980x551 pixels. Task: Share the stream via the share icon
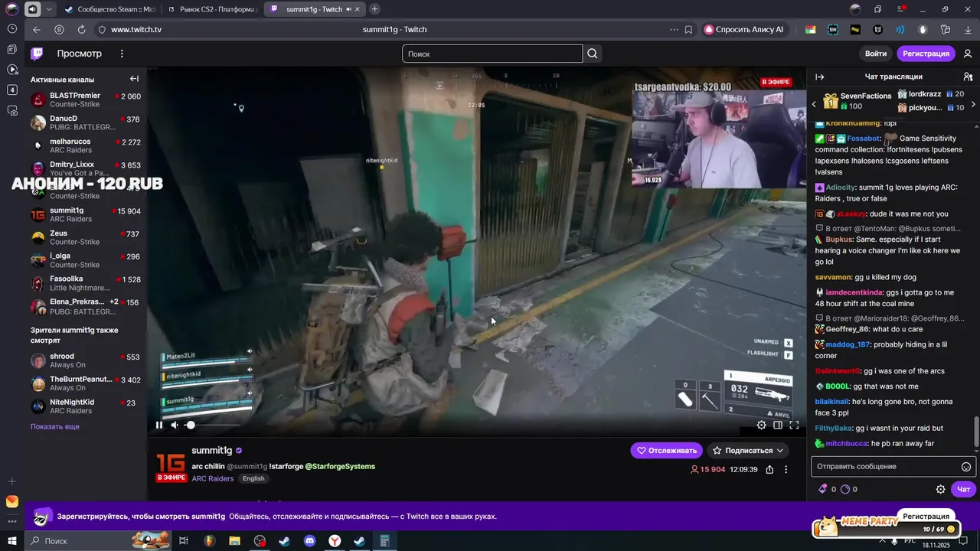pyautogui.click(x=769, y=469)
